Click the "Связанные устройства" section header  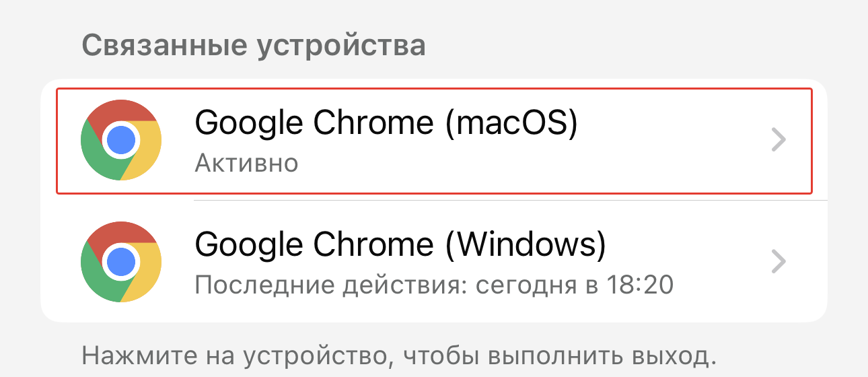tap(254, 46)
